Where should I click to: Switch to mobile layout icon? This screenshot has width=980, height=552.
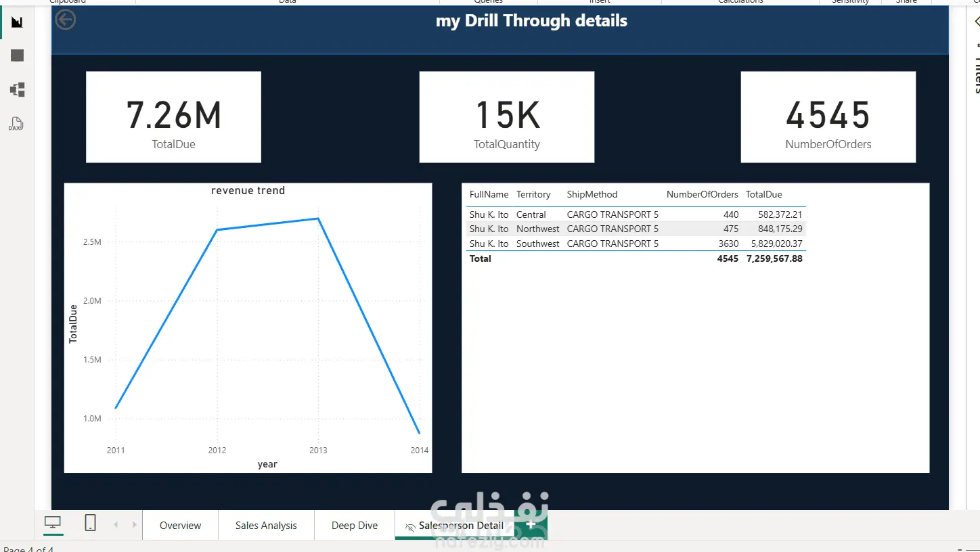pyautogui.click(x=90, y=523)
